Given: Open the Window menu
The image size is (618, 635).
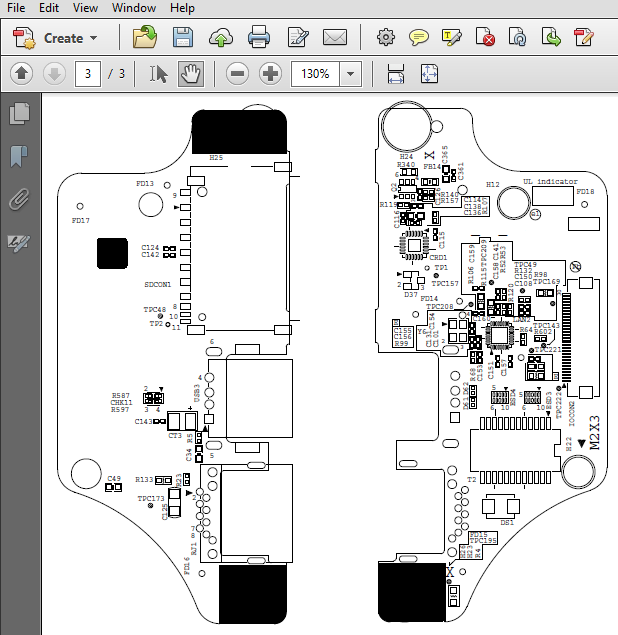Looking at the screenshot, I should pyautogui.click(x=134, y=8).
